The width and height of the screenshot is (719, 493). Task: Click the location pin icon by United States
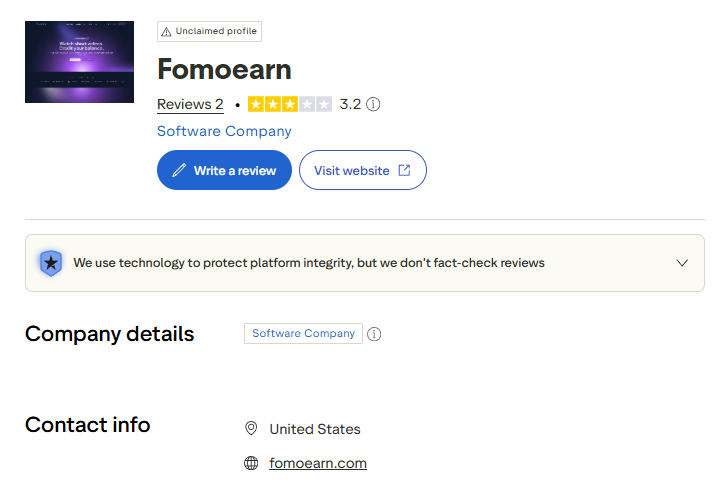tap(251, 428)
